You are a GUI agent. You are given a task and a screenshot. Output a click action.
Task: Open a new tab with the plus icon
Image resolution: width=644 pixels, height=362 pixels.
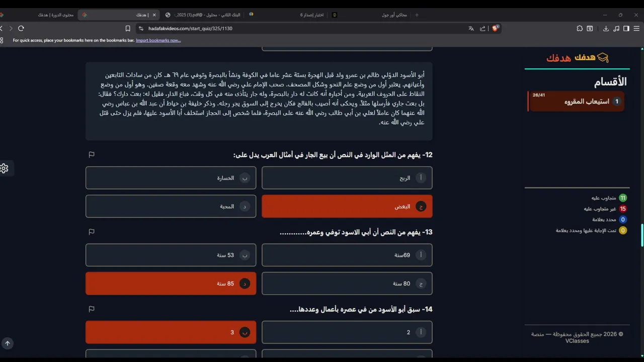coord(417,15)
